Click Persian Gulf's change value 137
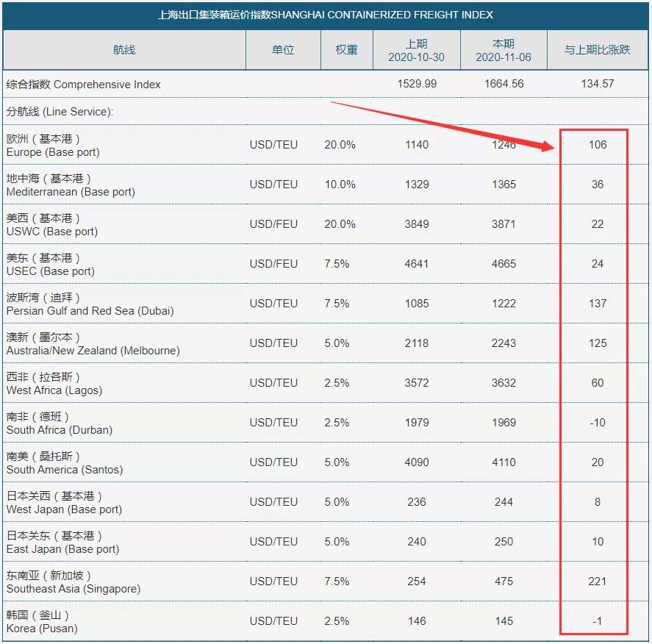 pos(598,304)
